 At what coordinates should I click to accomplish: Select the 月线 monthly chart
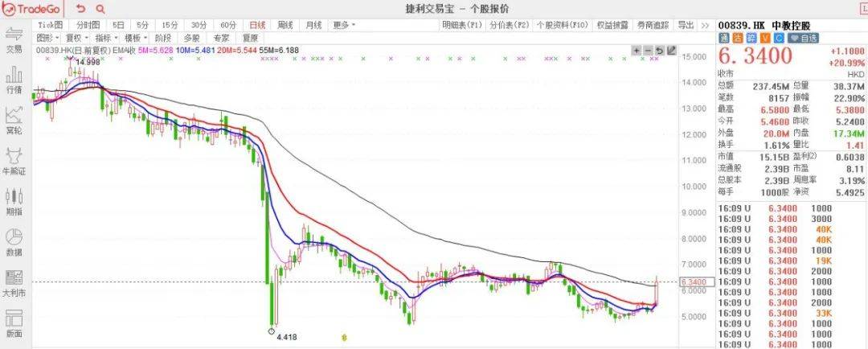313,25
